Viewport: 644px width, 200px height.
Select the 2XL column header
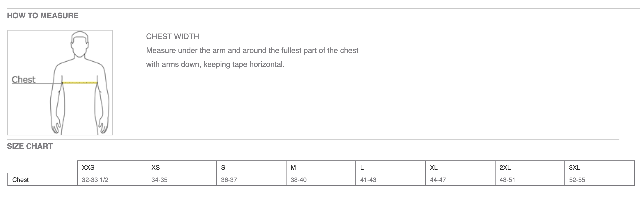[x=530, y=167]
